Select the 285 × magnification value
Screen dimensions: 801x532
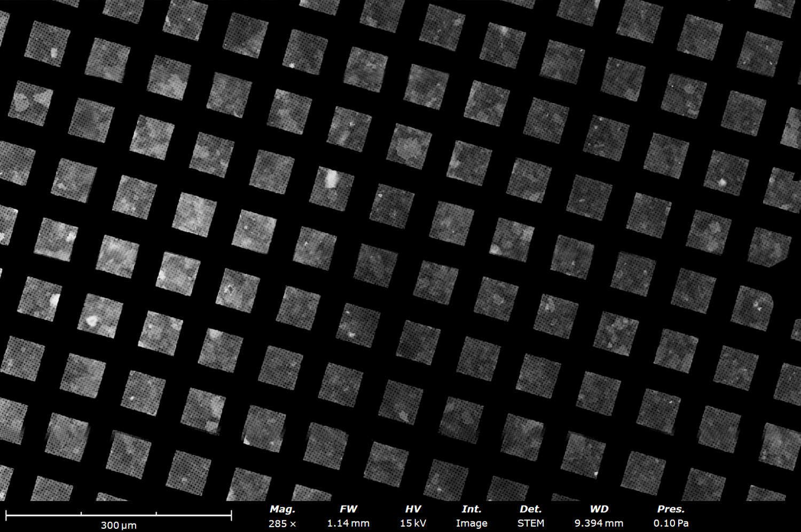[x=282, y=524]
